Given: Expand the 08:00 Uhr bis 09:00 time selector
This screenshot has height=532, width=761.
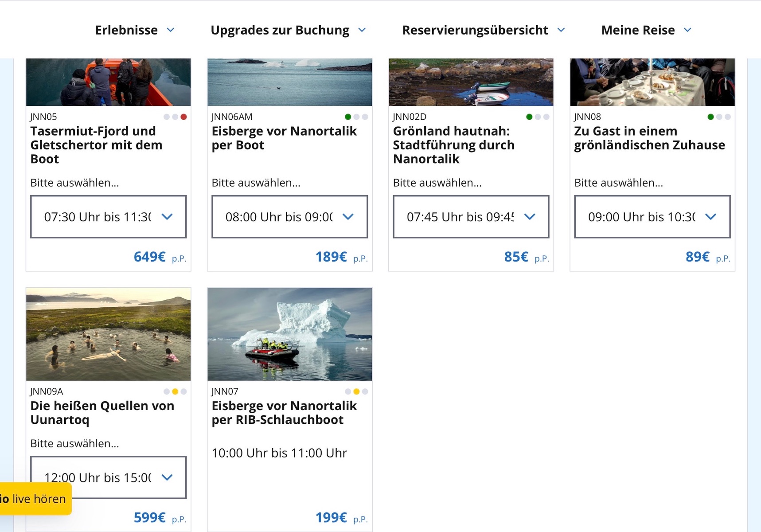Looking at the screenshot, I should (x=290, y=217).
